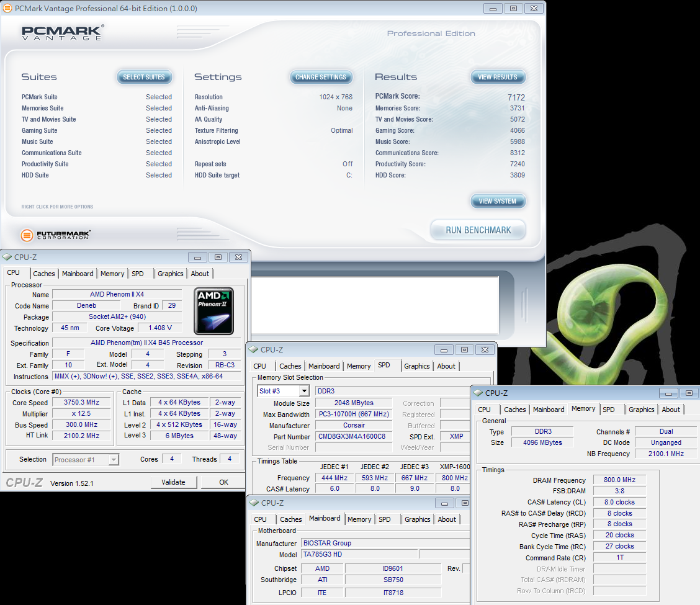The height and width of the screenshot is (605, 700).
Task: Switch to Caches tab in CPU-Z CPU window
Action: click(x=43, y=274)
